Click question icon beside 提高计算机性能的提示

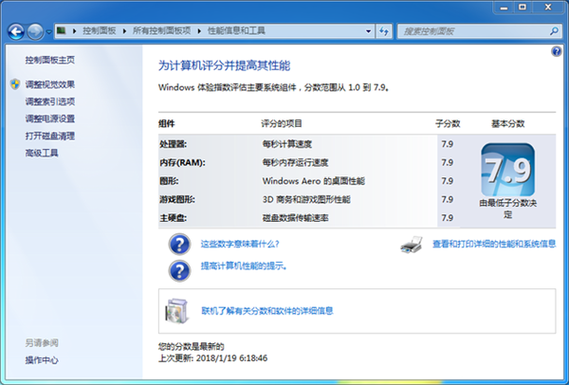coord(179,270)
